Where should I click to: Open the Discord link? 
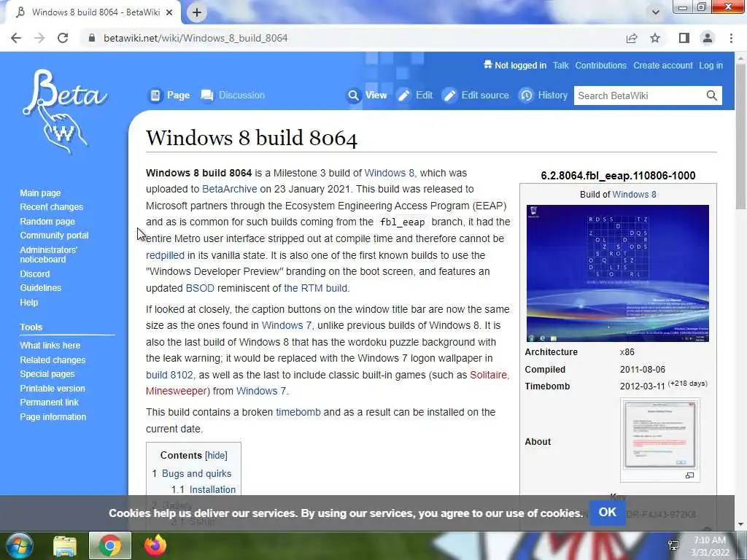[x=35, y=274]
